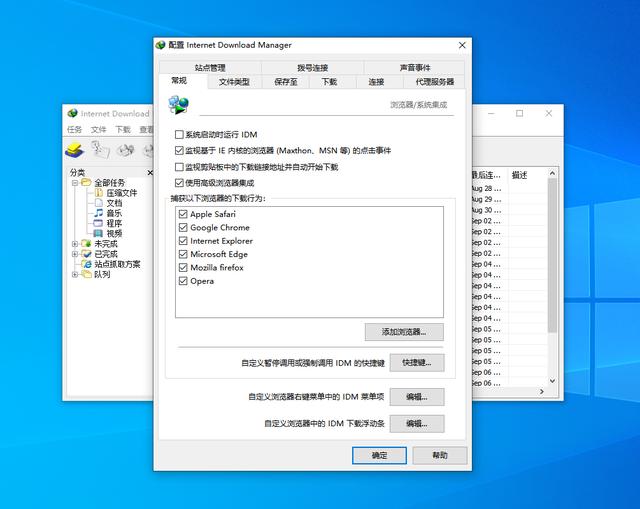Click the 帮助 button
The width and height of the screenshot is (640, 509).
(x=440, y=455)
